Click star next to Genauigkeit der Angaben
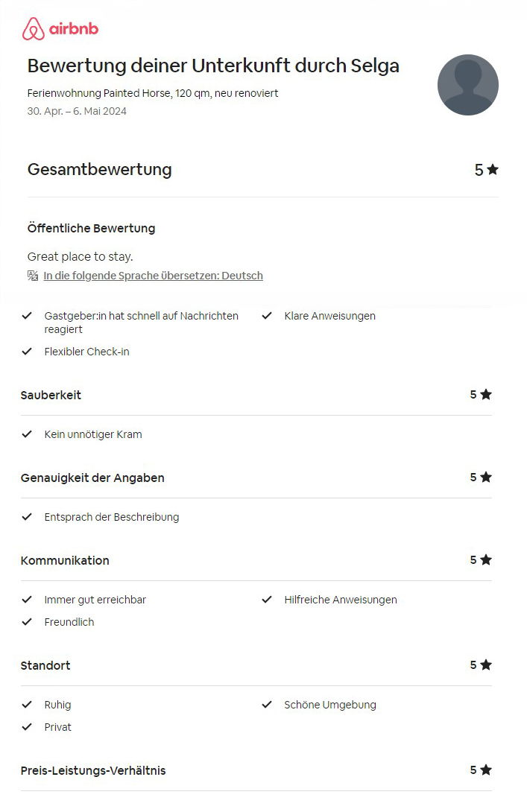The height and width of the screenshot is (812, 527). click(x=486, y=477)
